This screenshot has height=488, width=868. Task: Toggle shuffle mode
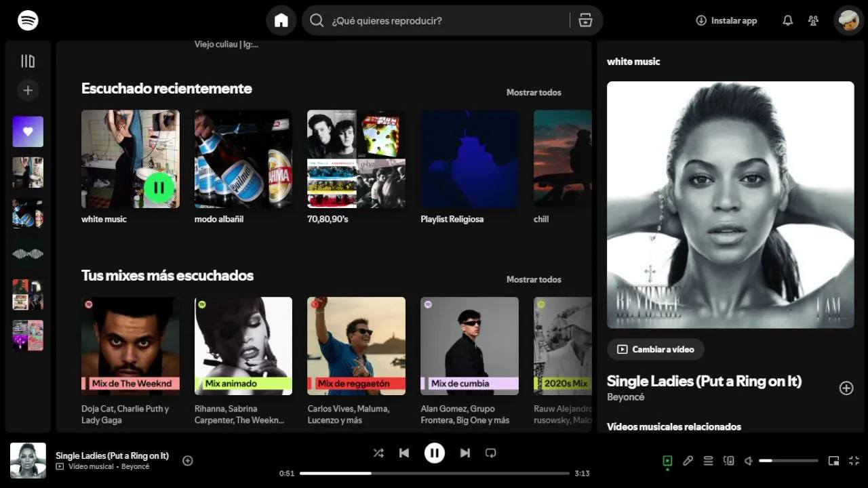point(378,453)
